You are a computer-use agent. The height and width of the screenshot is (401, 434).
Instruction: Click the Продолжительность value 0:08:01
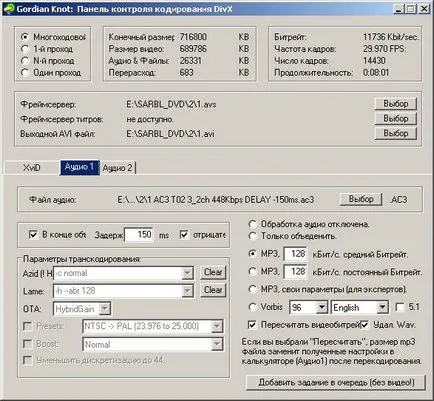376,72
